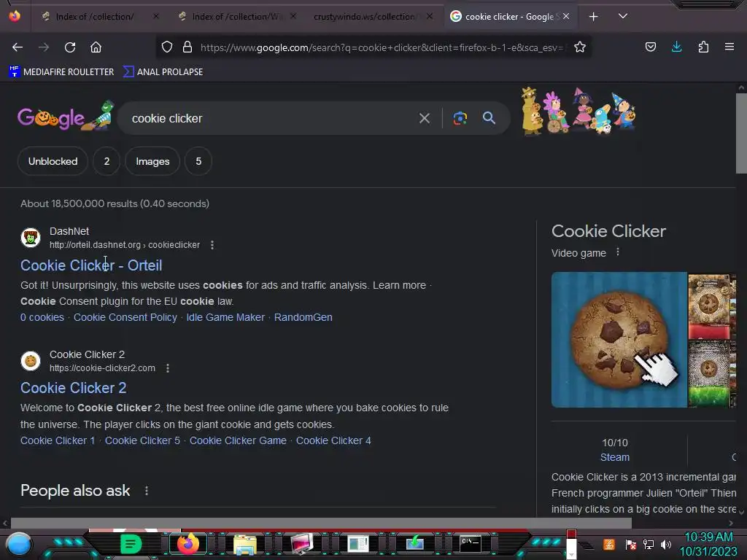View site security lock info
Viewport: 747px width, 560px height.
187,47
